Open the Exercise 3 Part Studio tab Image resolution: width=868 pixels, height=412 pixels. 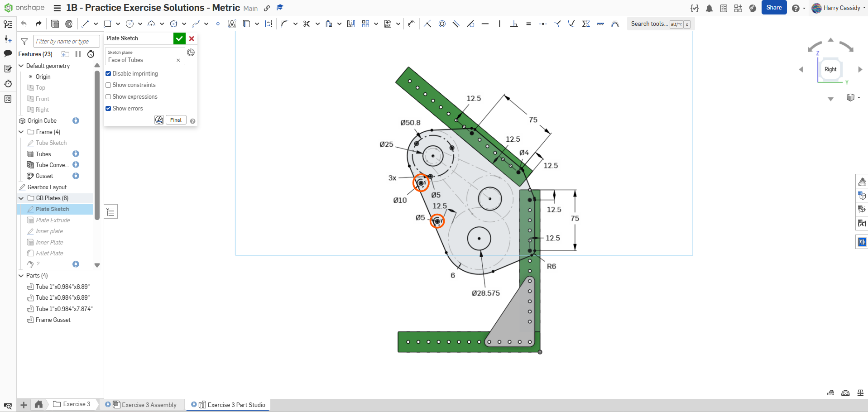(236, 405)
